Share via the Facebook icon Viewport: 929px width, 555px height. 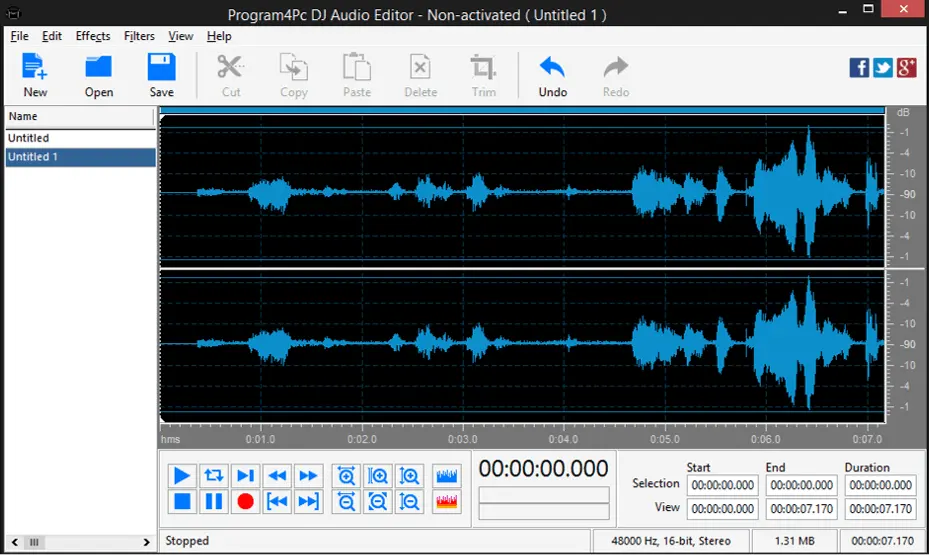859,68
